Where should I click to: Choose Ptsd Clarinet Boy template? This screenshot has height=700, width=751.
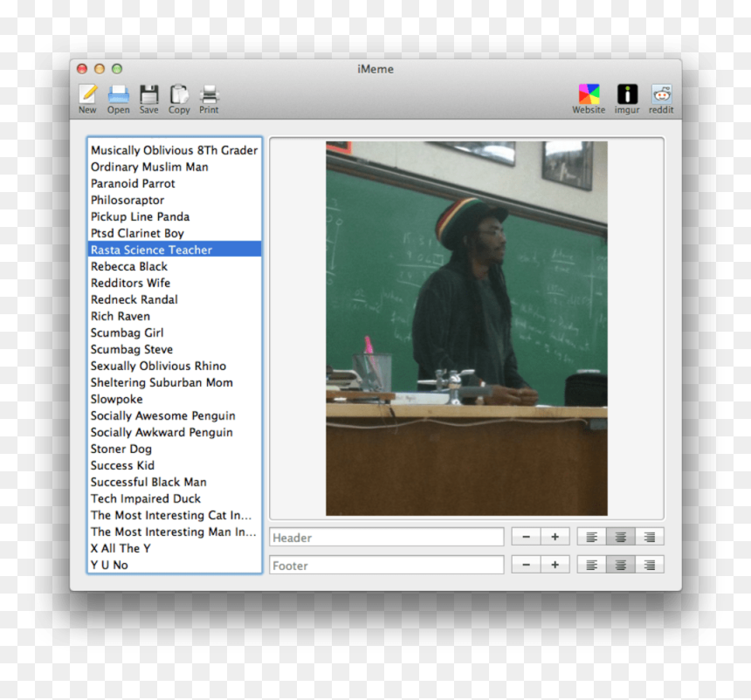point(175,233)
